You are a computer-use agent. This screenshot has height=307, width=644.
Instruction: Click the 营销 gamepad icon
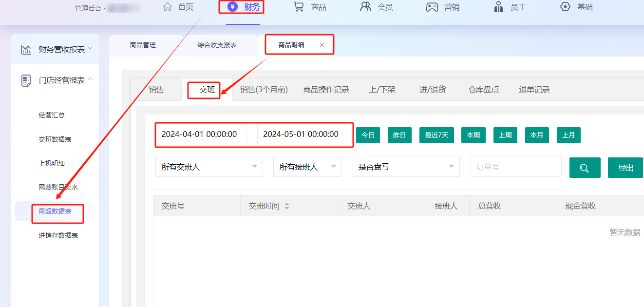[x=432, y=7]
